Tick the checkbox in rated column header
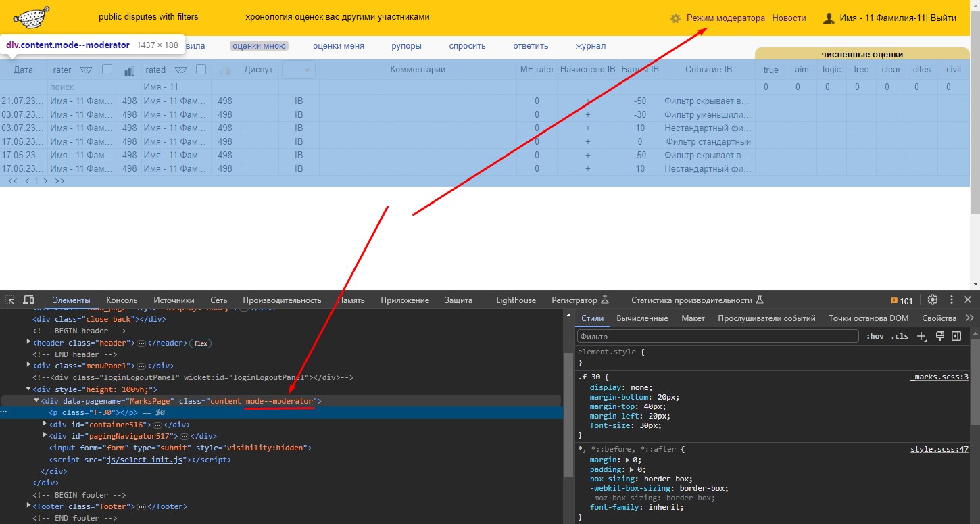Image resolution: width=980 pixels, height=524 pixels. (201, 69)
